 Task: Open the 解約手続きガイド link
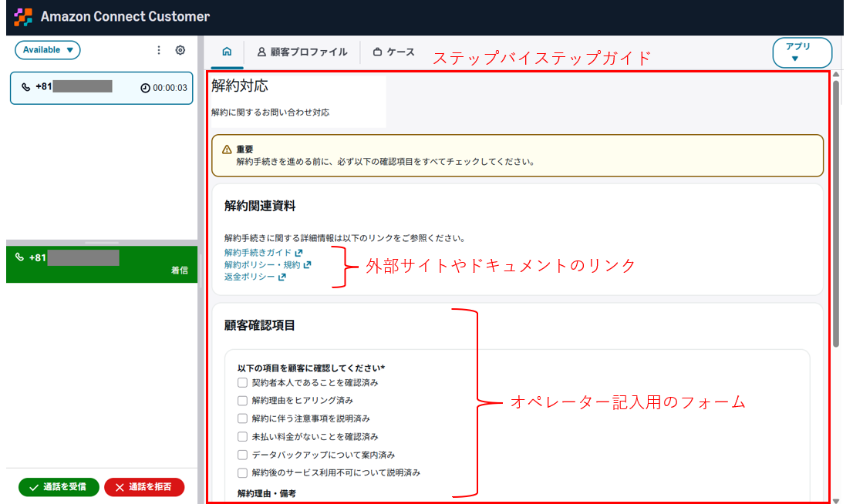[258, 253]
